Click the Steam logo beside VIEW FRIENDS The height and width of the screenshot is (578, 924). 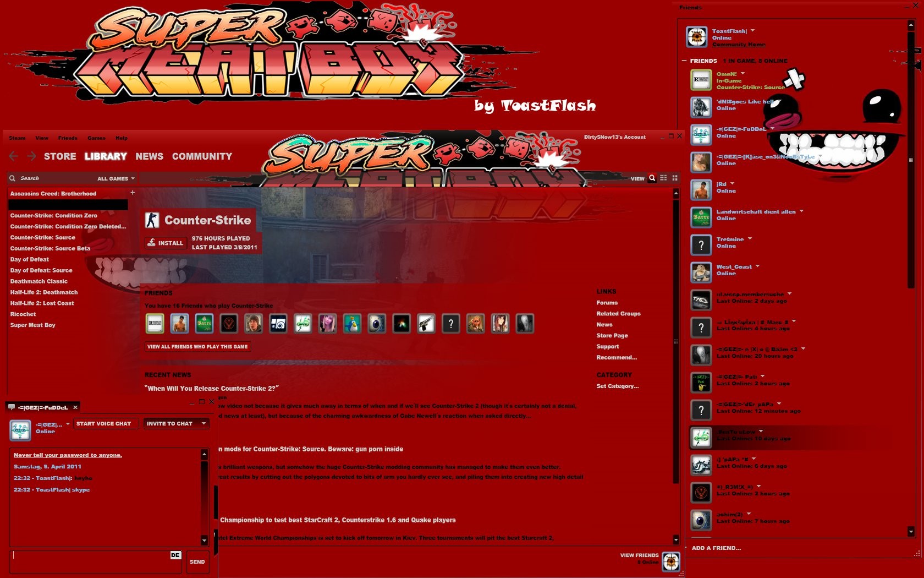671,561
